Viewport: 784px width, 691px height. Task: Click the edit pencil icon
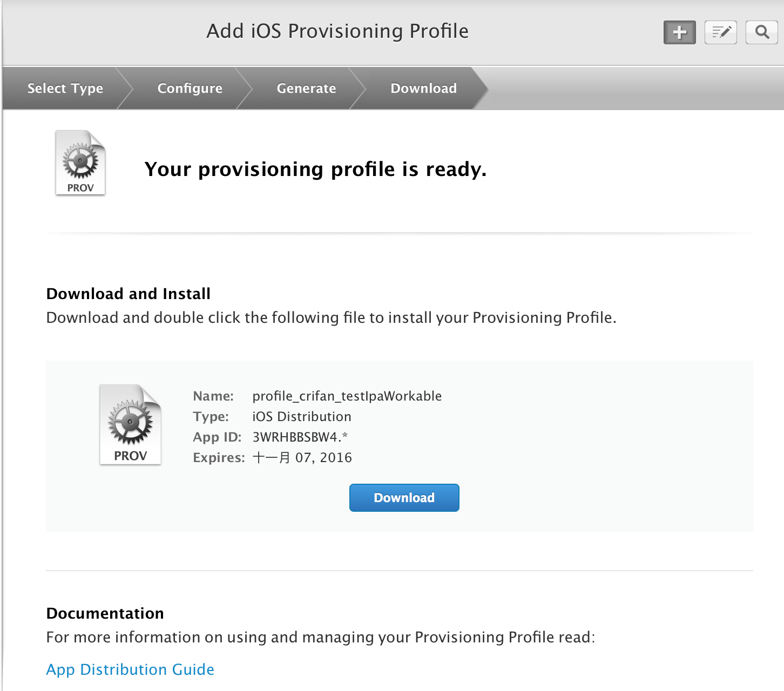pos(720,32)
